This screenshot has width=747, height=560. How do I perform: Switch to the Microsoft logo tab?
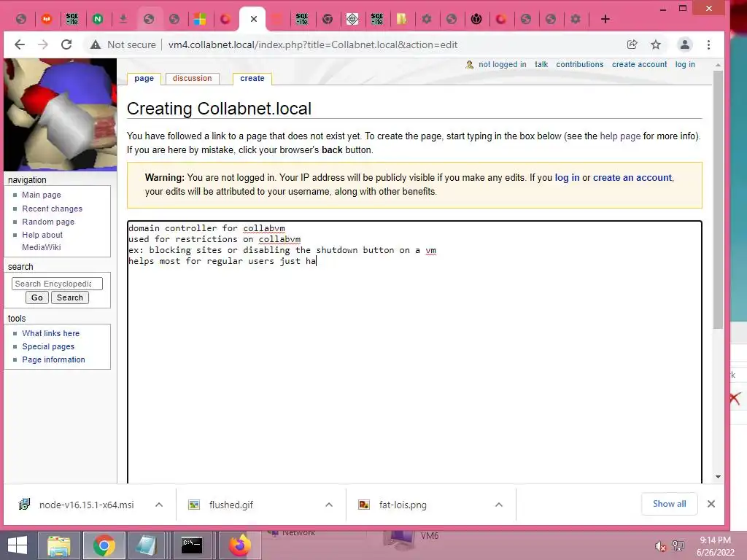(x=200, y=19)
